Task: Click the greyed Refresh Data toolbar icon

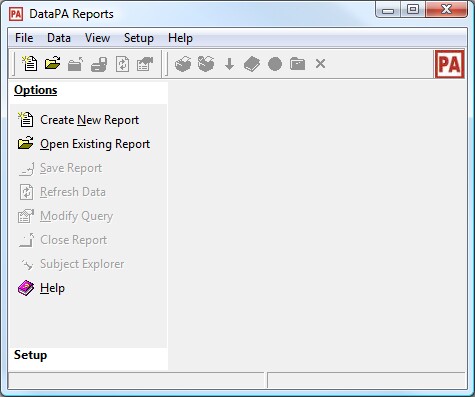Action: 122,64
